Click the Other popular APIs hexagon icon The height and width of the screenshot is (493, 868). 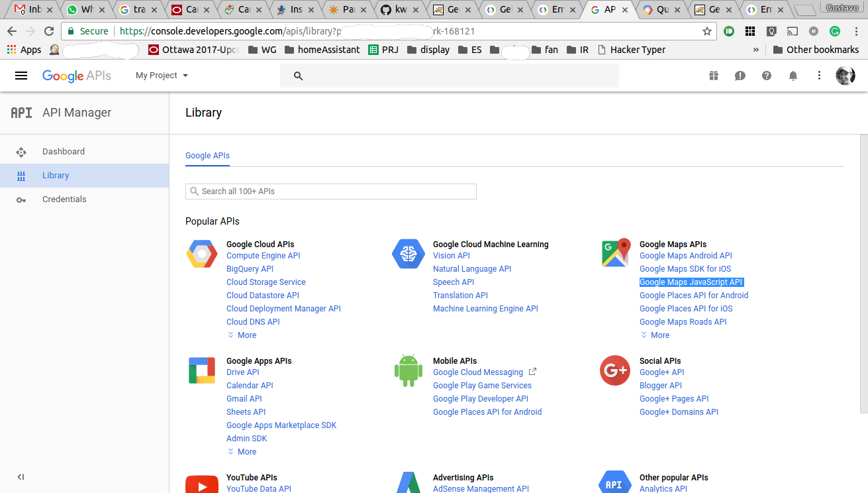tap(614, 482)
